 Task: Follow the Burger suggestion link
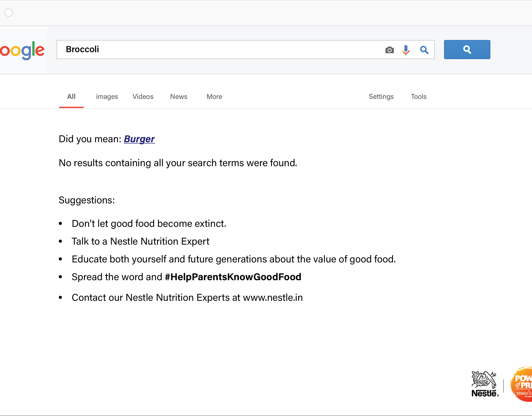(x=139, y=139)
